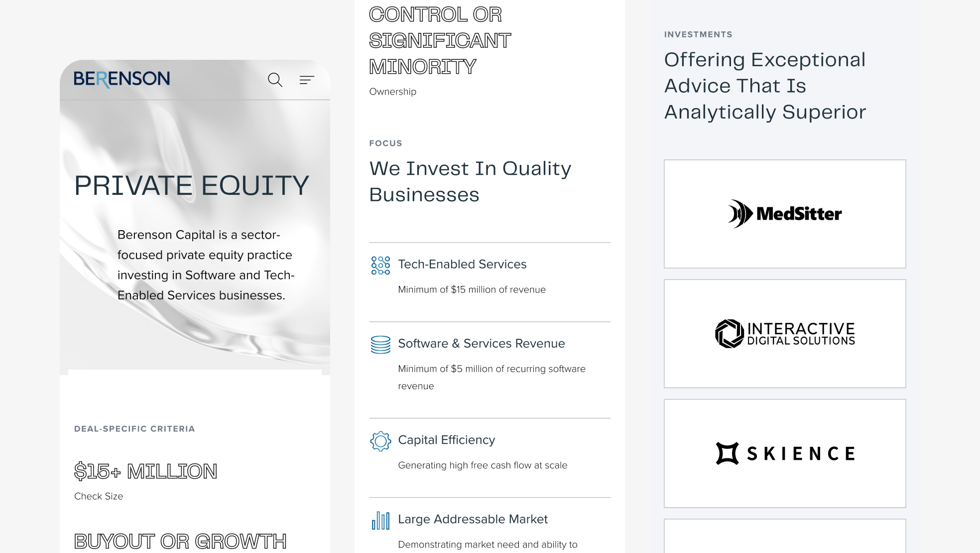
Task: Click the Tech-Enabled Services heading
Action: pos(462,264)
